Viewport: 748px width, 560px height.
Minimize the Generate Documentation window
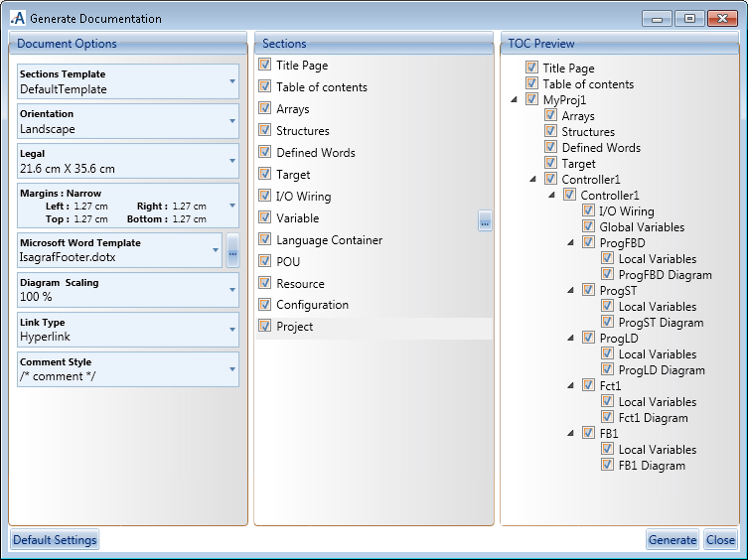click(657, 19)
